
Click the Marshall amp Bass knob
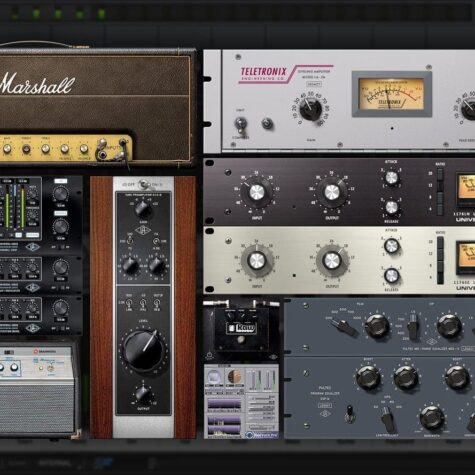click(7, 149)
